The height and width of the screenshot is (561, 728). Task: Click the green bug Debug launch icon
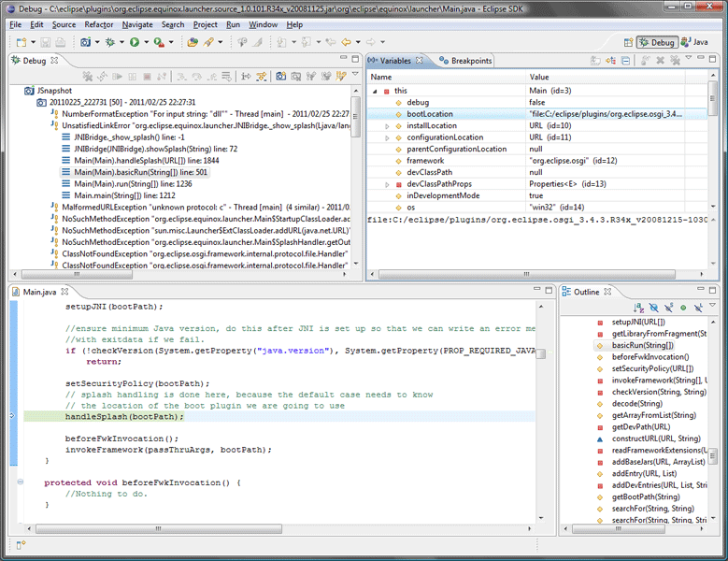(110, 42)
